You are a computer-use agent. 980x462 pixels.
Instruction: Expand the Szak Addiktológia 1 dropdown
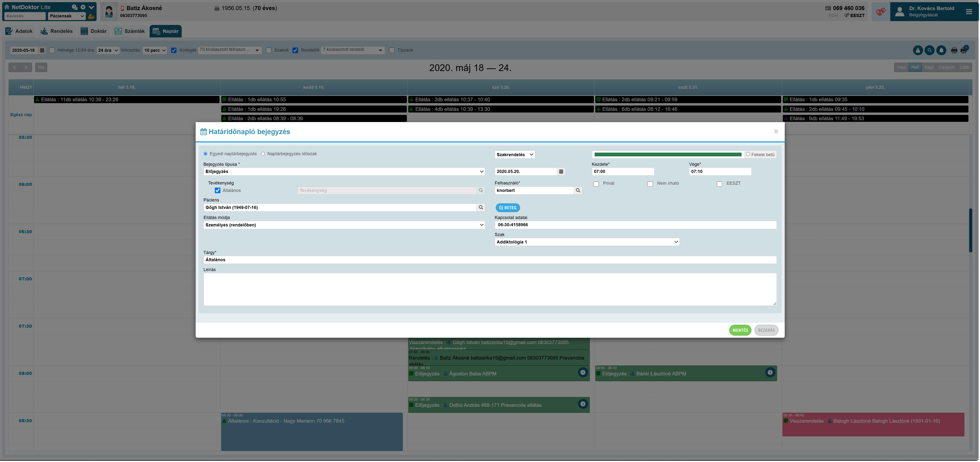pos(587,242)
